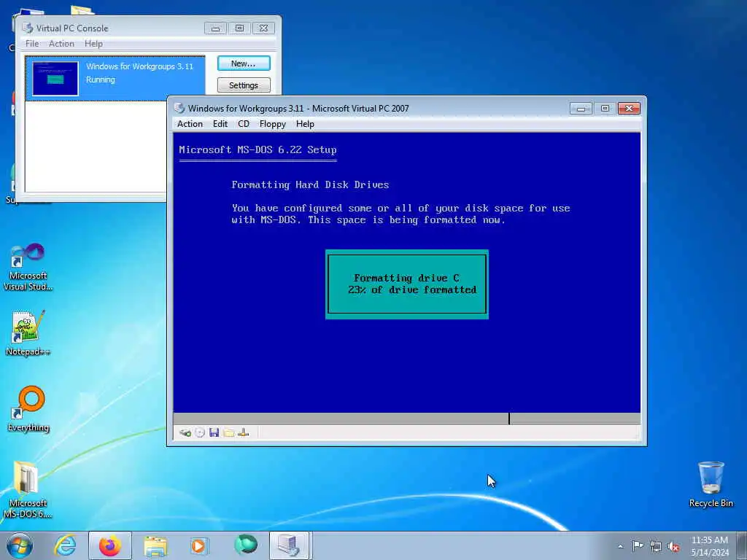Switch to Firefox in the taskbar

pos(110,545)
